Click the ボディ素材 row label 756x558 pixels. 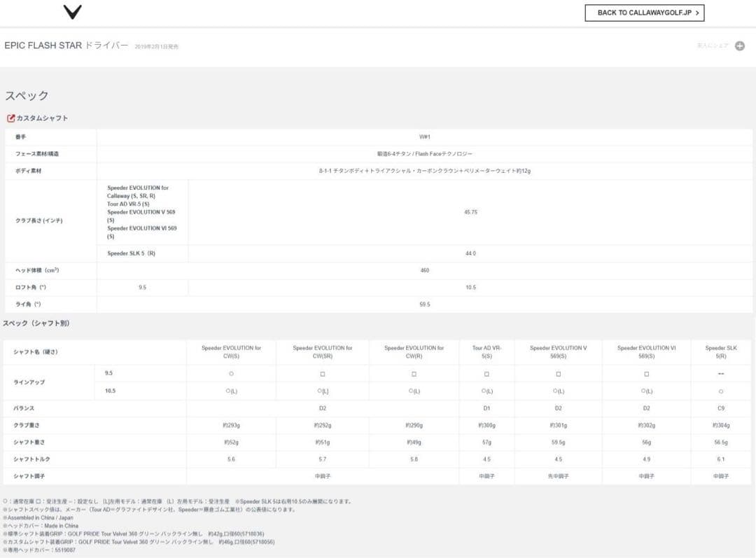click(28, 171)
